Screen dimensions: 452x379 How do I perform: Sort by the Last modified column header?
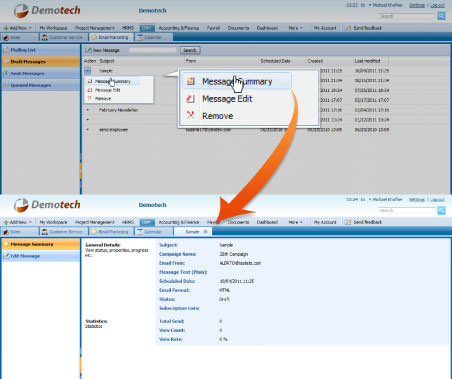[367, 61]
